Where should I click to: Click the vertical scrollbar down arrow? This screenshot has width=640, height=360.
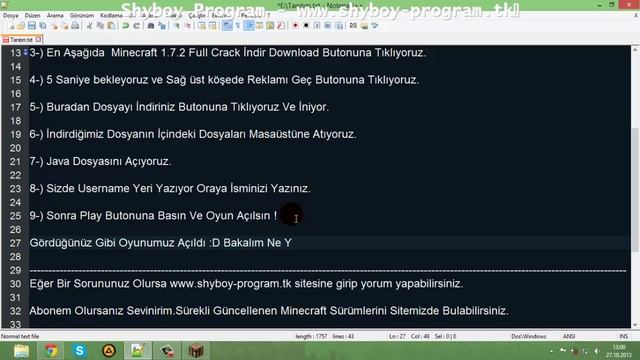[635, 324]
